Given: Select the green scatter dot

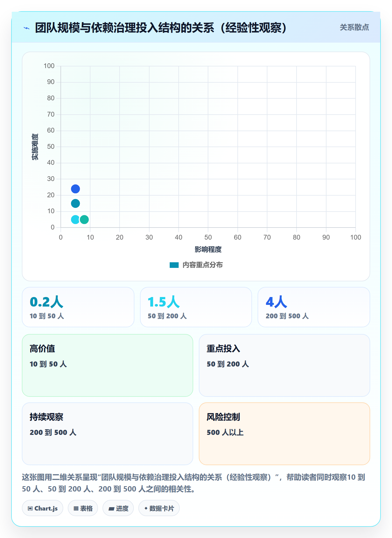Looking at the screenshot, I should pos(84,219).
